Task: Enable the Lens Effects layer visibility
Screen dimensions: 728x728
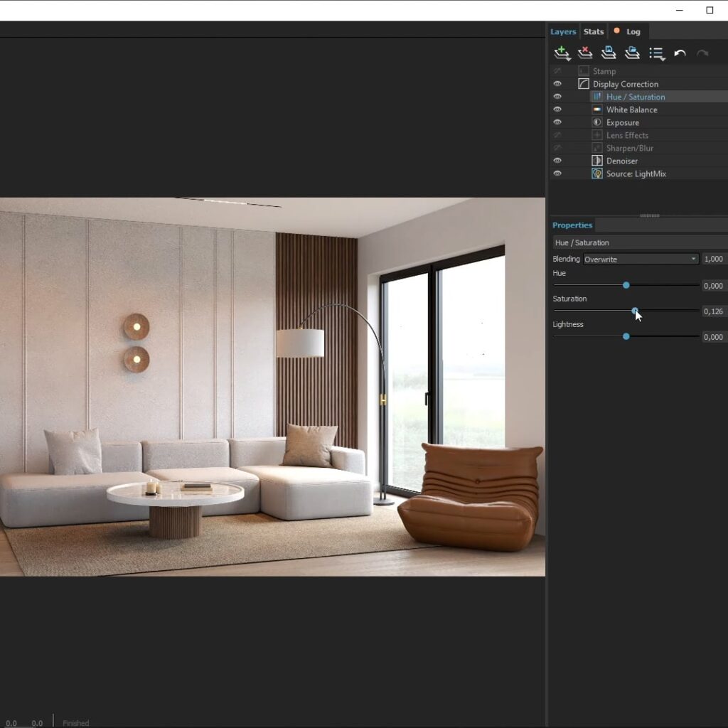Action: (x=557, y=135)
